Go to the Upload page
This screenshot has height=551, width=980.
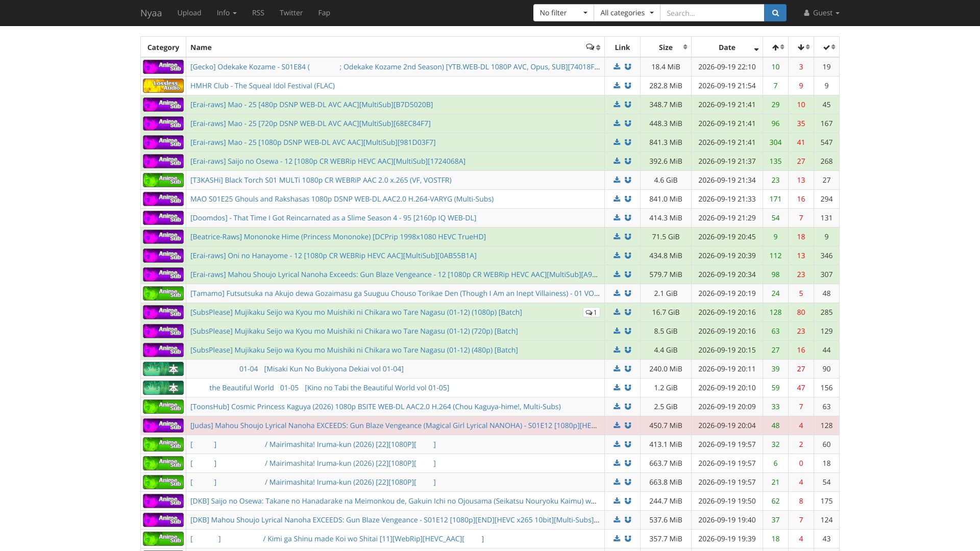[x=189, y=13]
